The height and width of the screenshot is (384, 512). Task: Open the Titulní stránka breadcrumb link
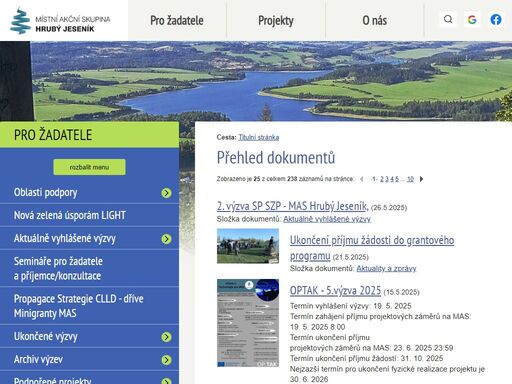point(259,137)
